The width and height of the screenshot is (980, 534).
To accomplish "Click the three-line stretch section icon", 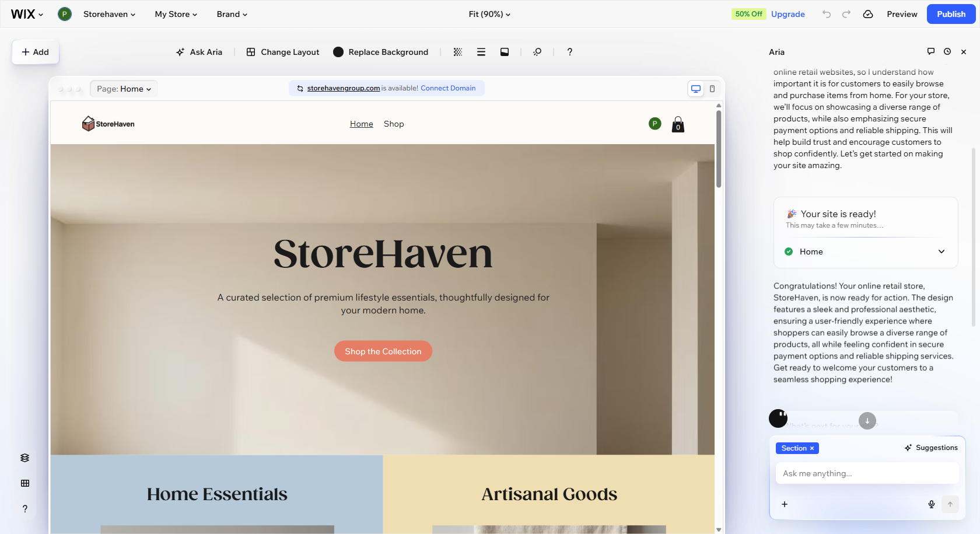I will (481, 52).
